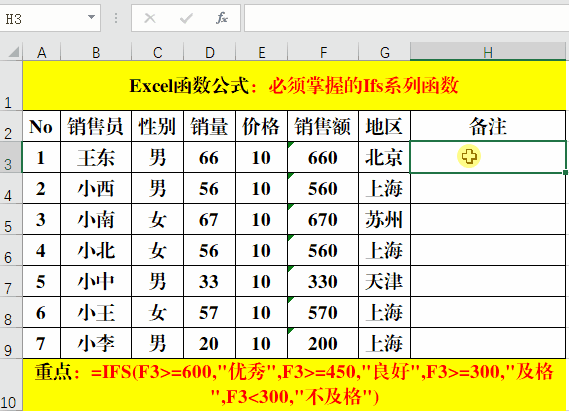Click the '销售员' header cell

tap(96, 126)
